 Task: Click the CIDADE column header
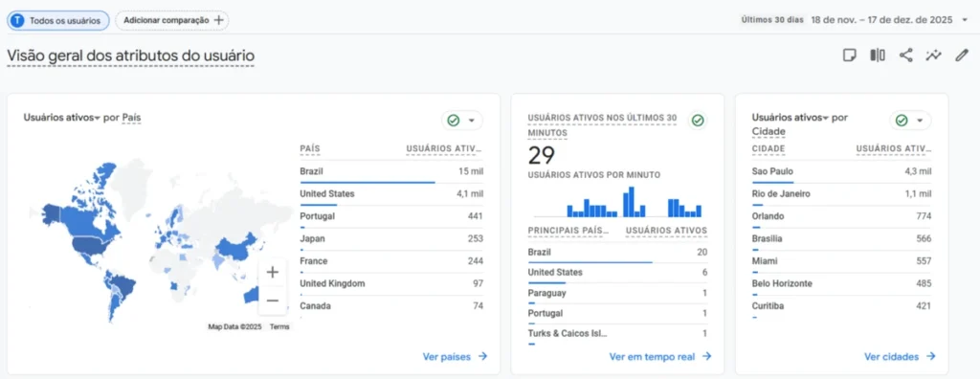click(768, 149)
